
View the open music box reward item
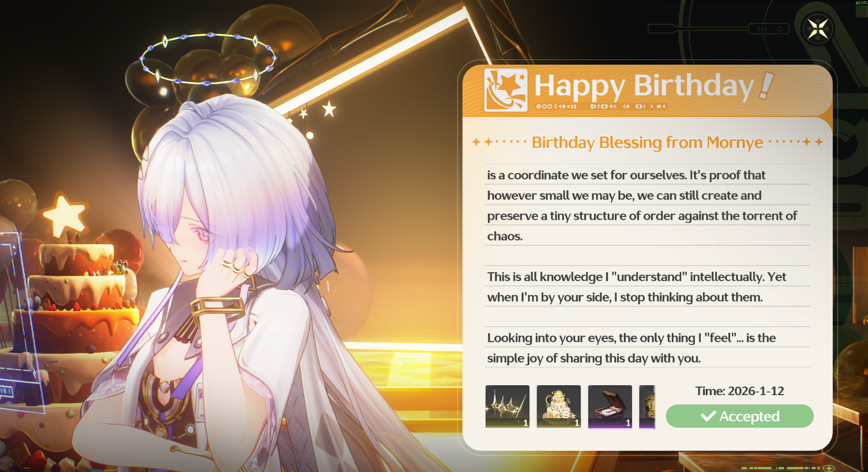point(610,406)
